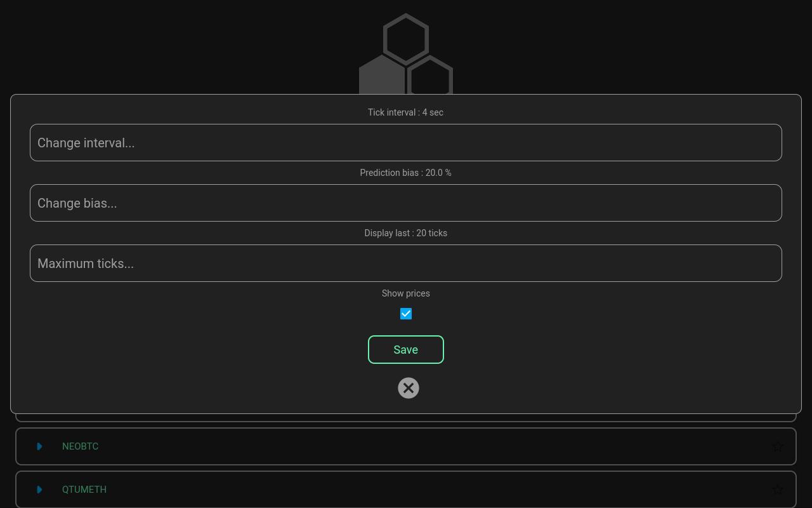
Task: Click the Prediction bias : 20.0 % label
Action: [406, 173]
